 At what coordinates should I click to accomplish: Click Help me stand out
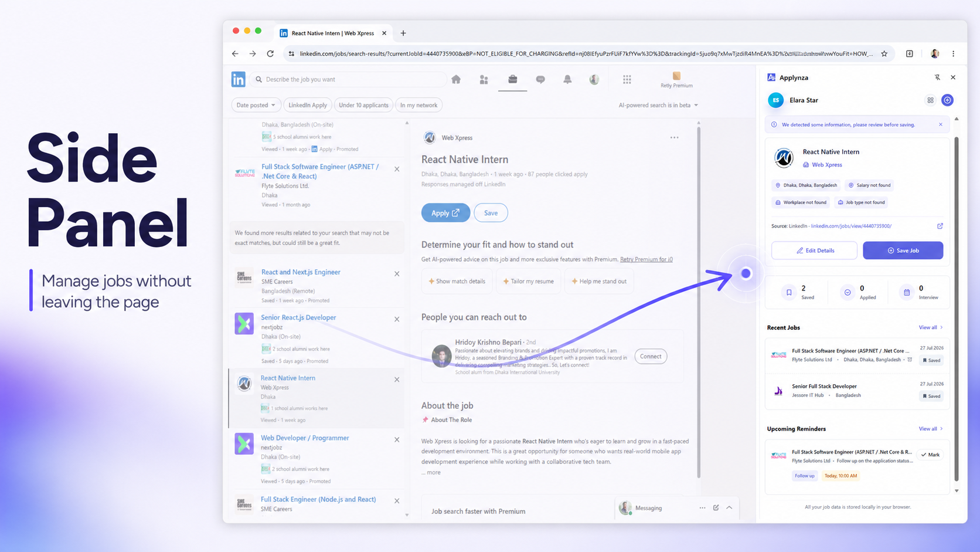[x=599, y=282]
